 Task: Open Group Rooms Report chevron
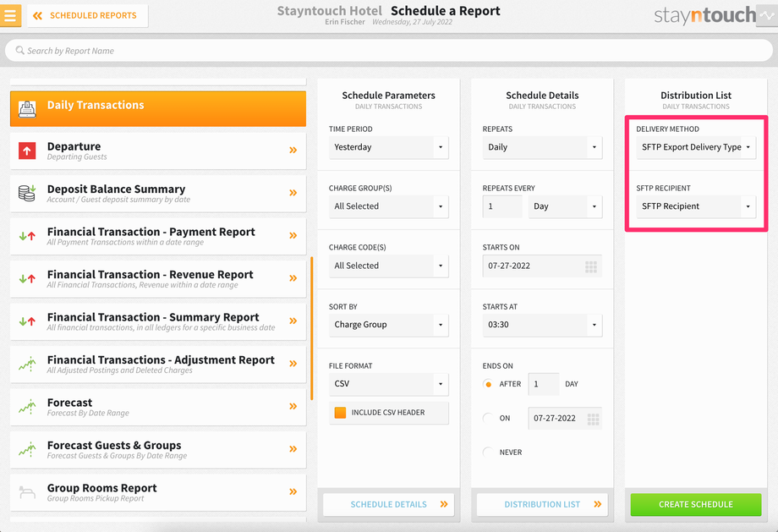(x=293, y=491)
